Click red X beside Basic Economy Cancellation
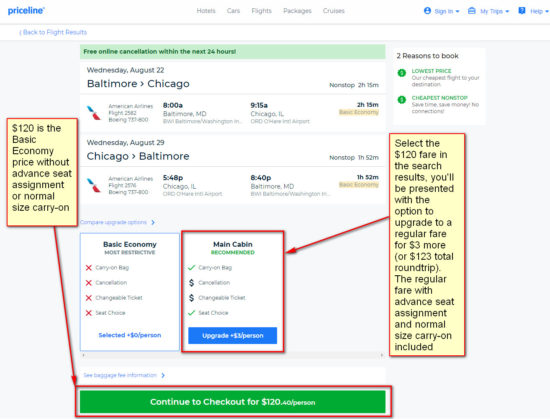 tap(89, 283)
